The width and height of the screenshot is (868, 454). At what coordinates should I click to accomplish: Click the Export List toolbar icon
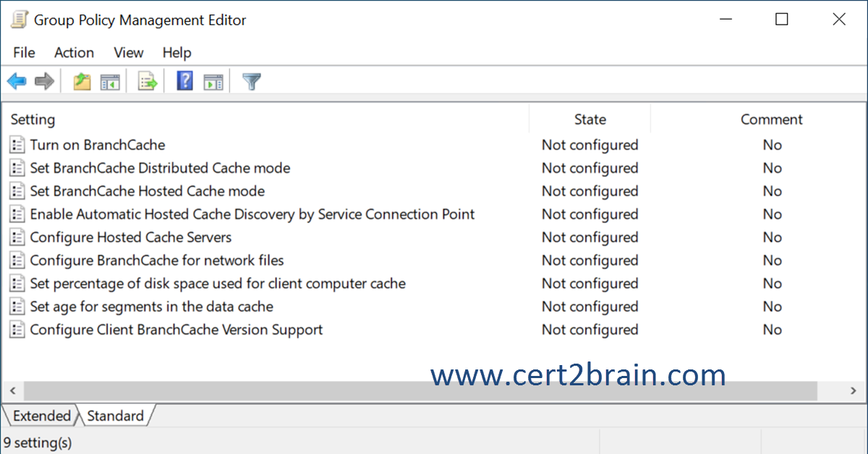(148, 82)
